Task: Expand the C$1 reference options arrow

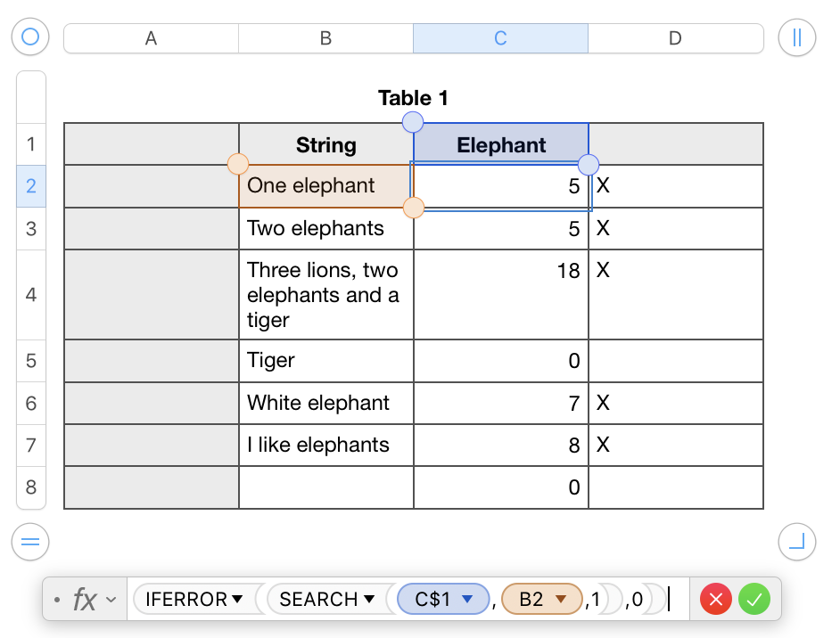Action: tap(466, 600)
